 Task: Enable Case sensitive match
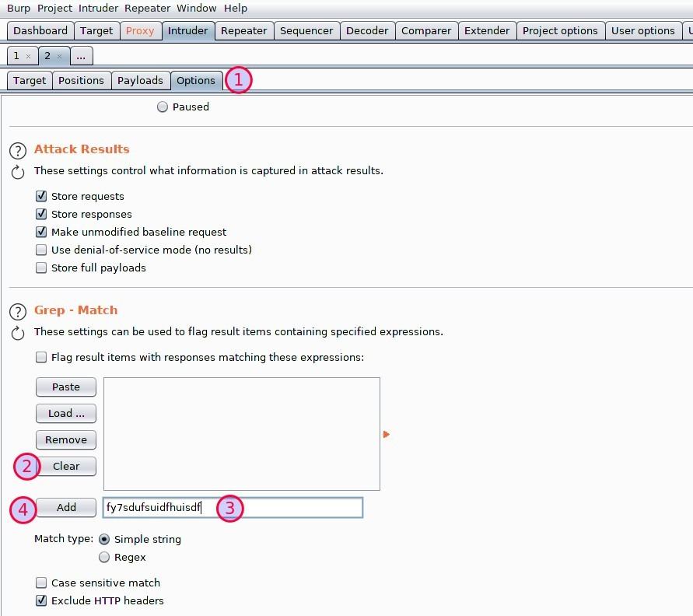pyautogui.click(x=41, y=583)
